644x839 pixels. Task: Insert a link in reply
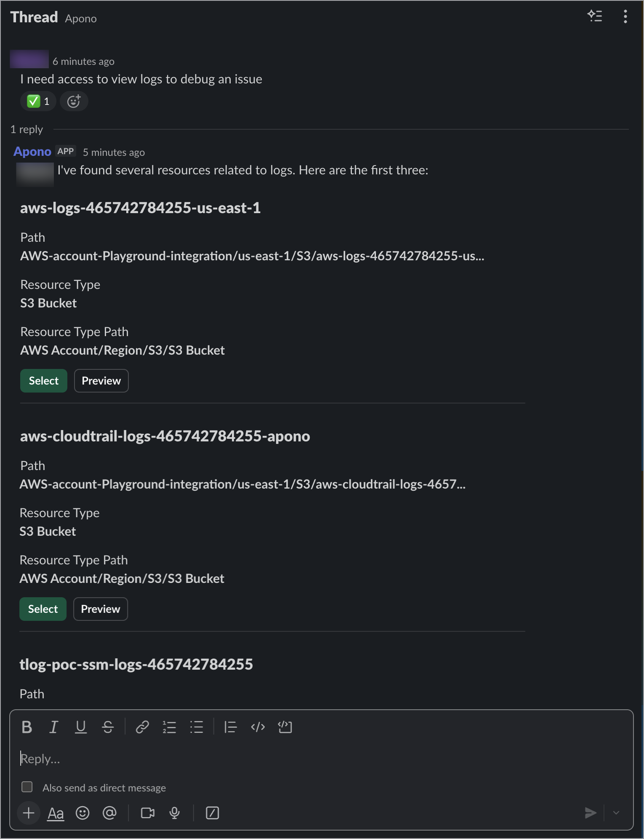coord(142,727)
